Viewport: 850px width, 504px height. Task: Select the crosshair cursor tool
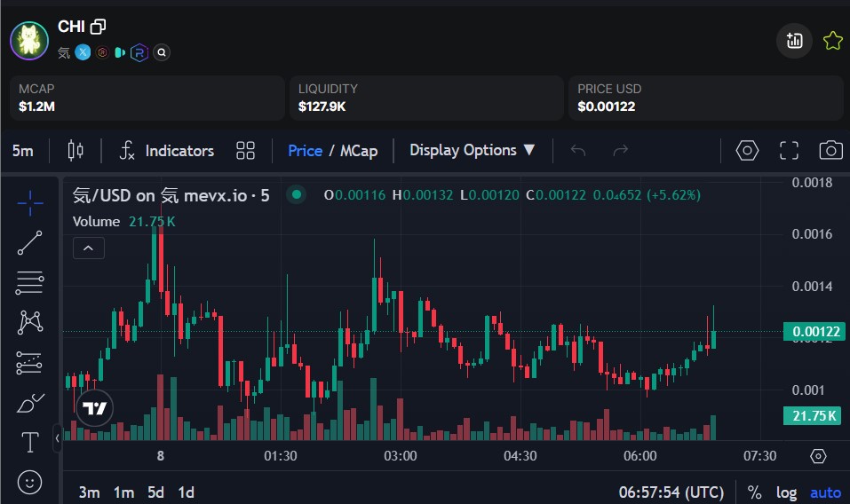click(x=30, y=202)
